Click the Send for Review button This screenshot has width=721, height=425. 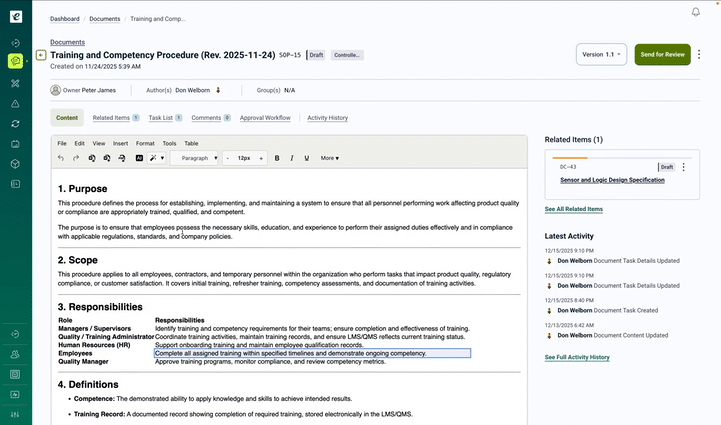click(662, 55)
